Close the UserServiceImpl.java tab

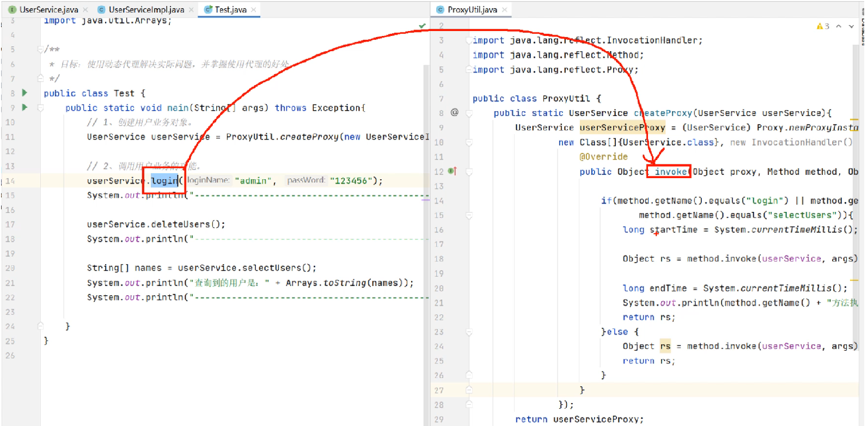[191, 10]
